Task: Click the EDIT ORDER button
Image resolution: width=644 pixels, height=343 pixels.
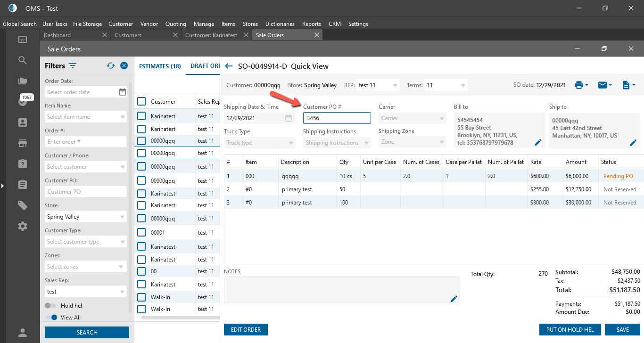Action: [x=246, y=330]
